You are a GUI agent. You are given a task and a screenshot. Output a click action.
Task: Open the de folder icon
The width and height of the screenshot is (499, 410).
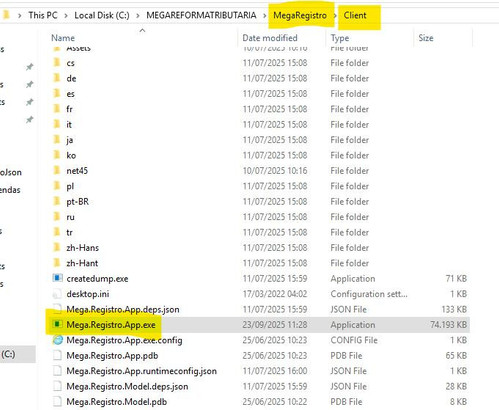[57, 78]
